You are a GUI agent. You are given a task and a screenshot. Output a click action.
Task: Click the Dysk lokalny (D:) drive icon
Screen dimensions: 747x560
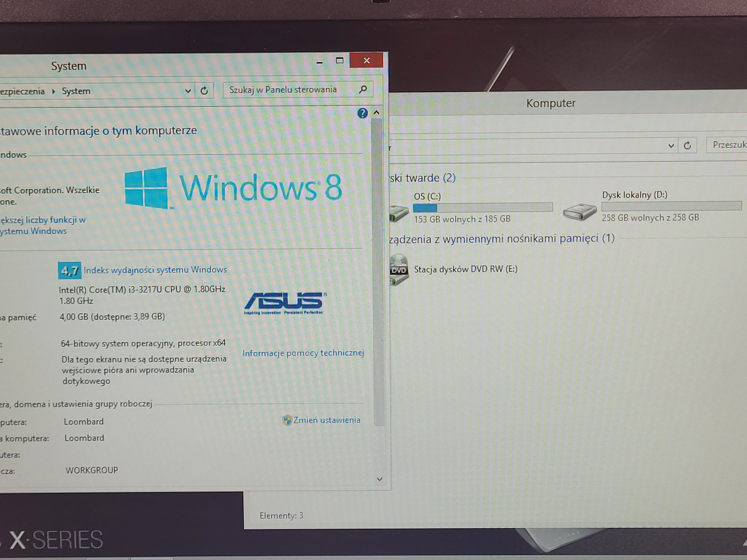580,212
